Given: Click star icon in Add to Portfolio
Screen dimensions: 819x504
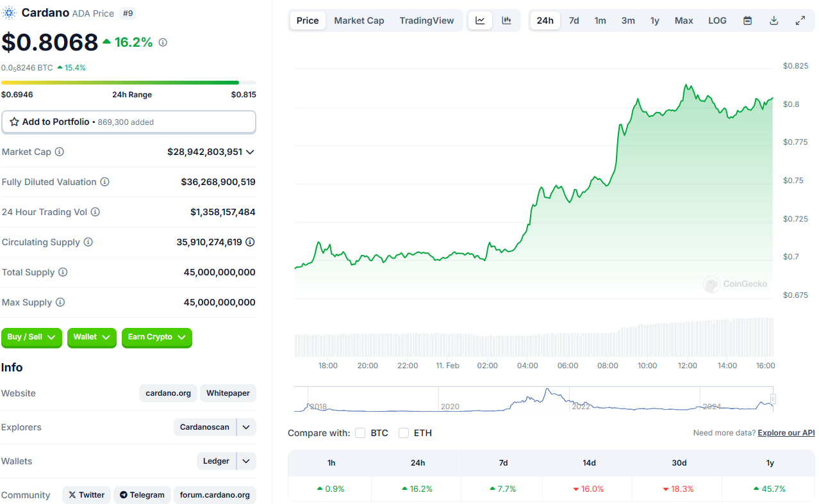Looking at the screenshot, I should coord(14,122).
